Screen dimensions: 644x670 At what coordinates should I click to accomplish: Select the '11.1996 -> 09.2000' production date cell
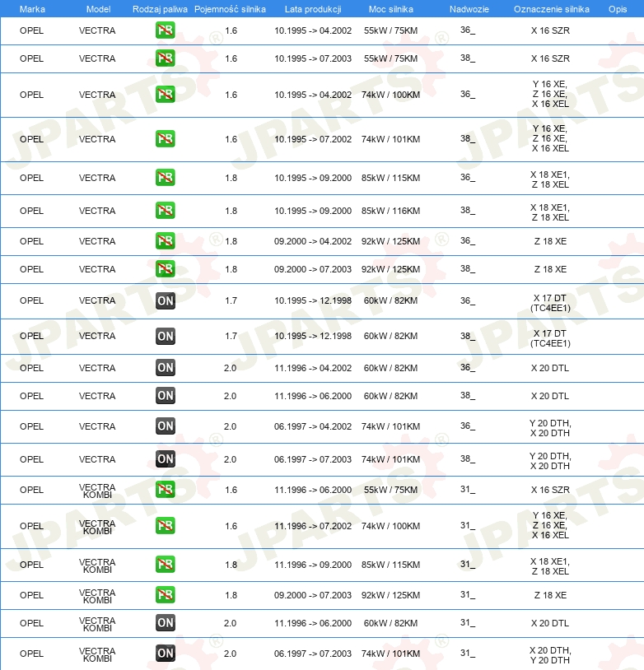(x=313, y=565)
